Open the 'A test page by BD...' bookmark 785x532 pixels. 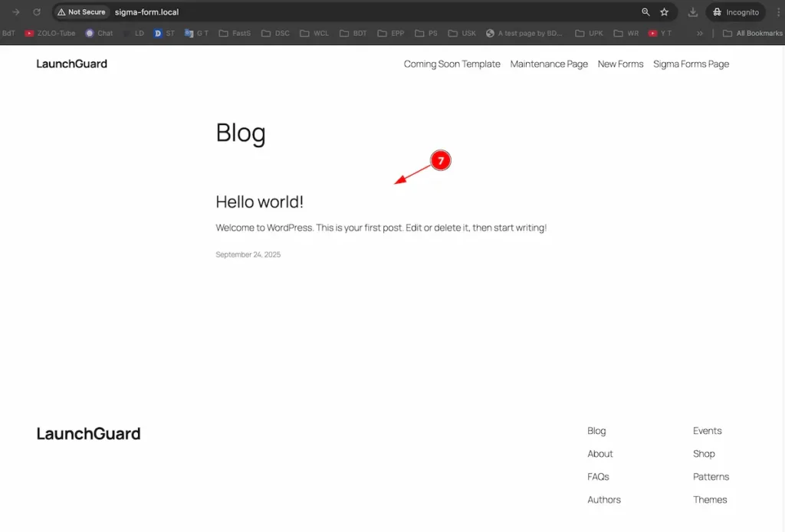[524, 33]
